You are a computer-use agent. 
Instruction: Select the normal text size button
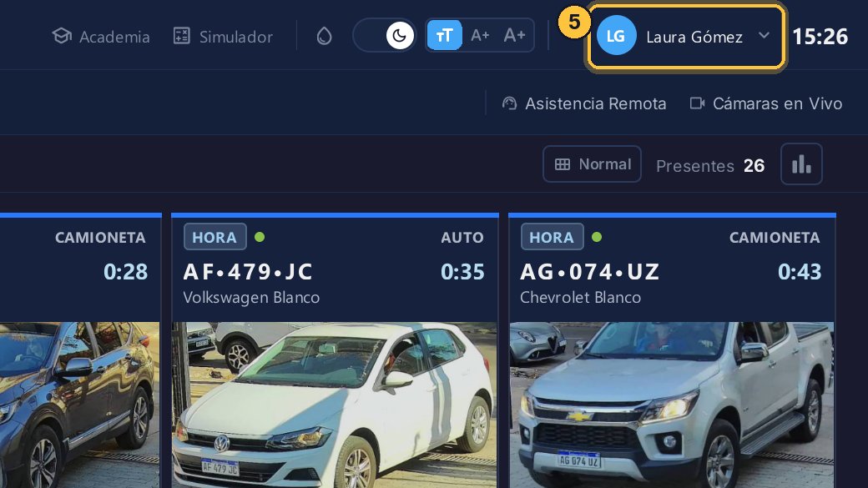(x=445, y=35)
